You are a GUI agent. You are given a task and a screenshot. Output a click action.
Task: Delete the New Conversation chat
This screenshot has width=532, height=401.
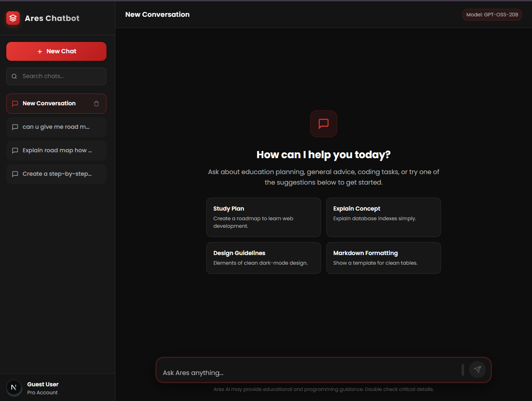pos(96,104)
